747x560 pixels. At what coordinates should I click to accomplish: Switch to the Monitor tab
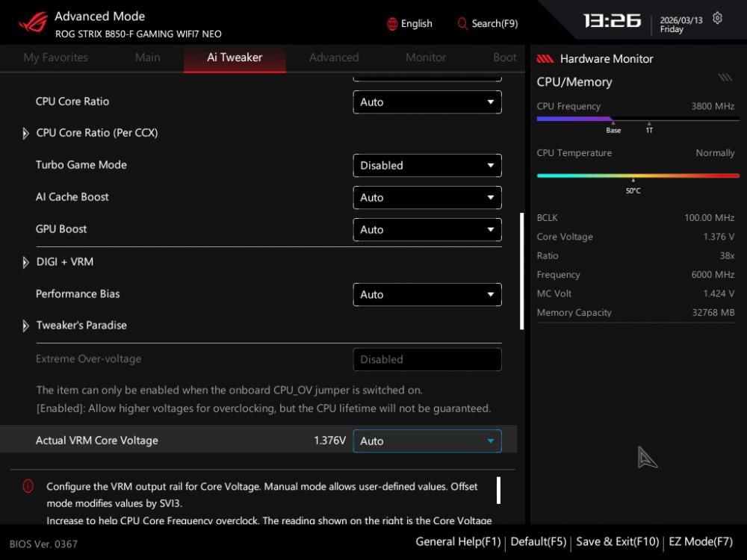click(426, 57)
